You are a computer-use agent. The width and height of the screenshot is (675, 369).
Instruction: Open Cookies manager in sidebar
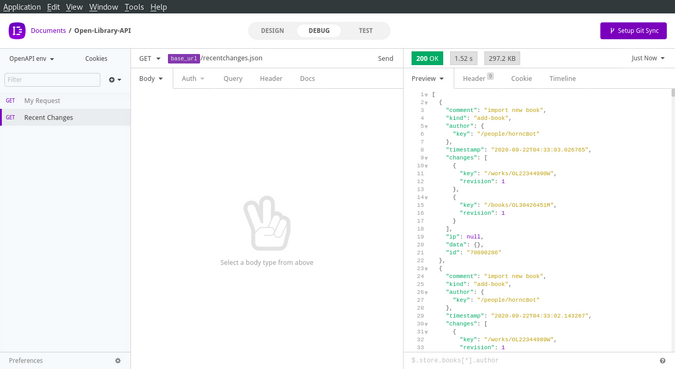click(96, 59)
